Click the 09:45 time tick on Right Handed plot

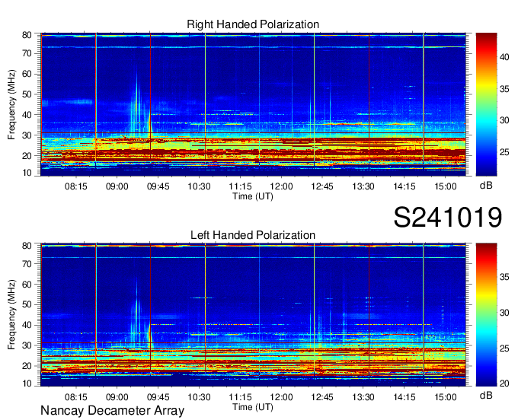[158, 186]
